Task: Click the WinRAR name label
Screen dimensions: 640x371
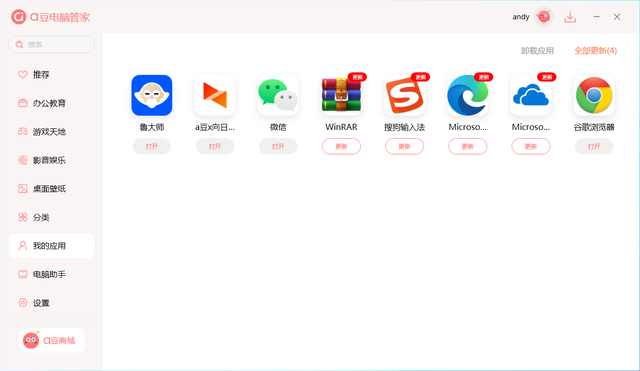Action: pyautogui.click(x=341, y=127)
